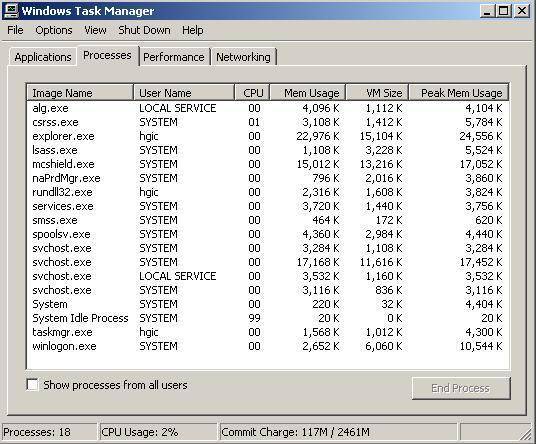Screen dimensions: 536x444
Task: Open the Shut Down menu
Action: (144, 30)
